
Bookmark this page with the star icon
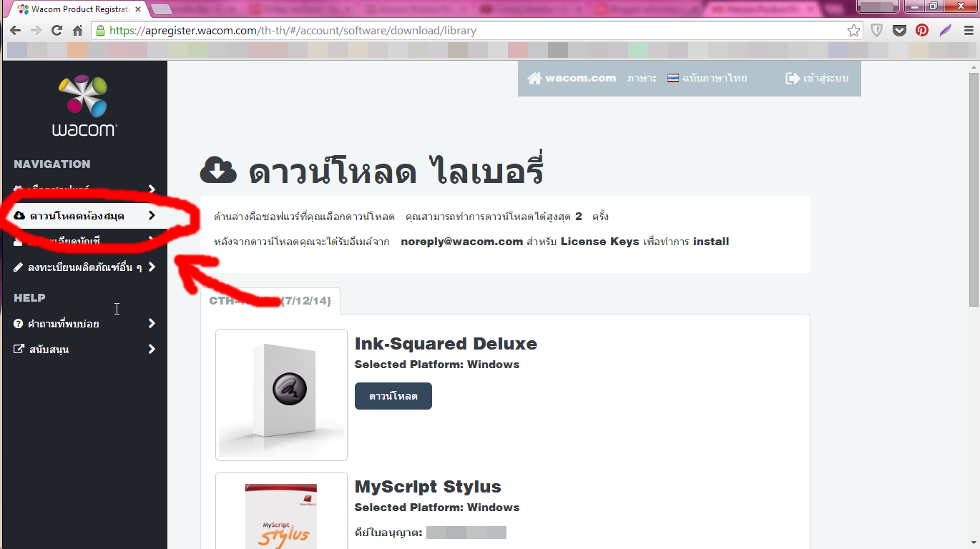tap(853, 31)
